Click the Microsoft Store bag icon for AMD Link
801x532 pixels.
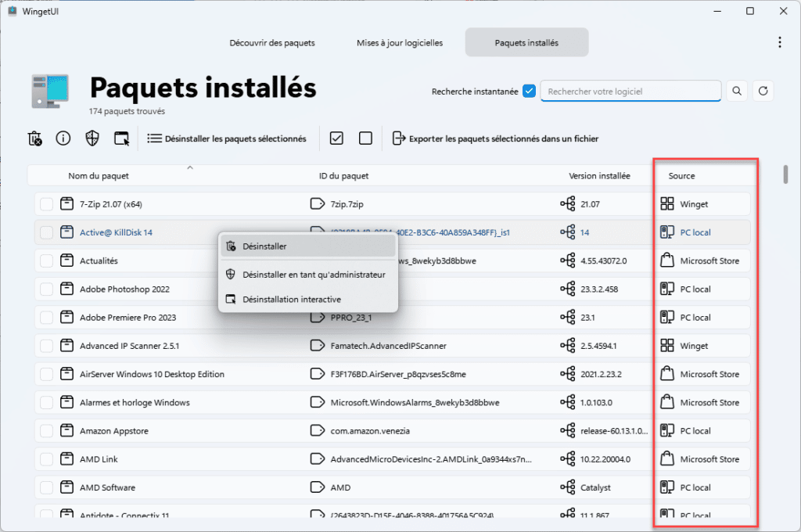667,459
